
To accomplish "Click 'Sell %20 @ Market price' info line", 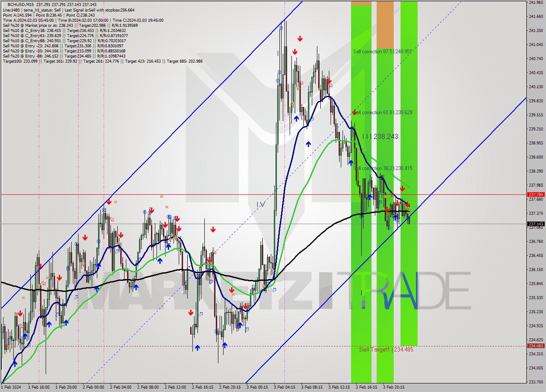I will click(70, 25).
